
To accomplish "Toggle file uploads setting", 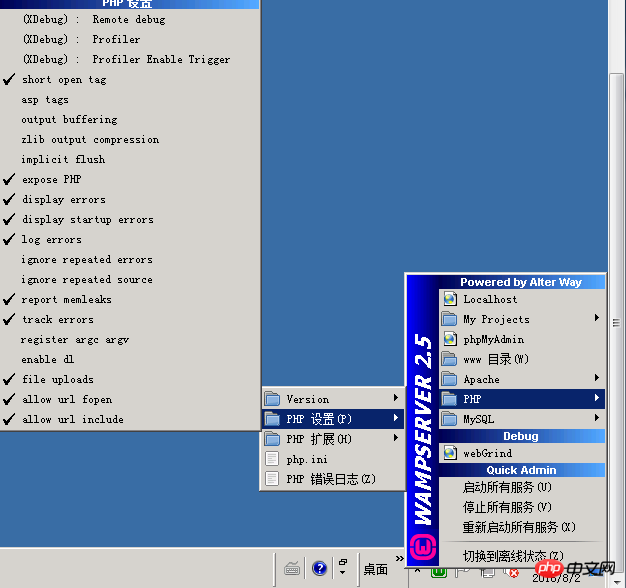I will pos(130,379).
